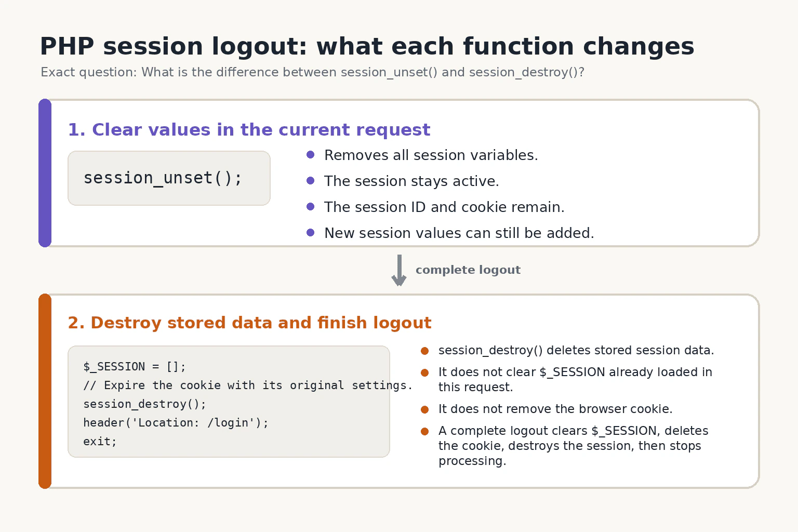Click the purple accent bar of section one
The height and width of the screenshot is (532, 798).
(x=45, y=173)
